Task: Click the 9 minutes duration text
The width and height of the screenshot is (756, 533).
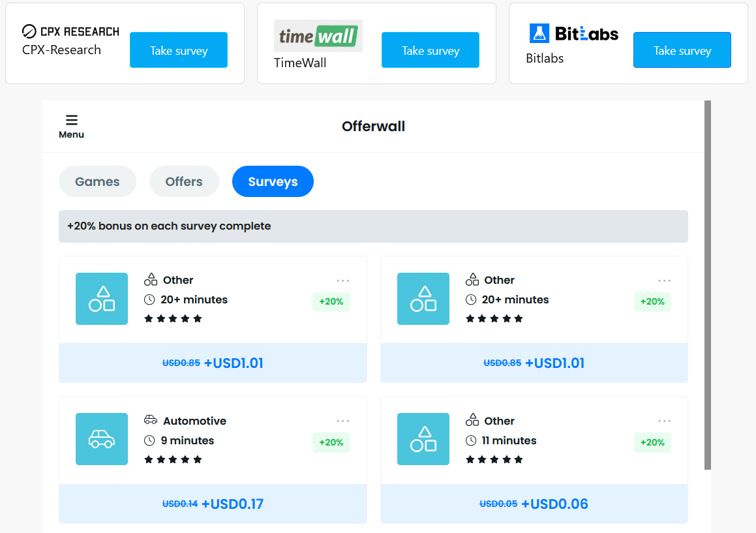Action: coord(187,440)
